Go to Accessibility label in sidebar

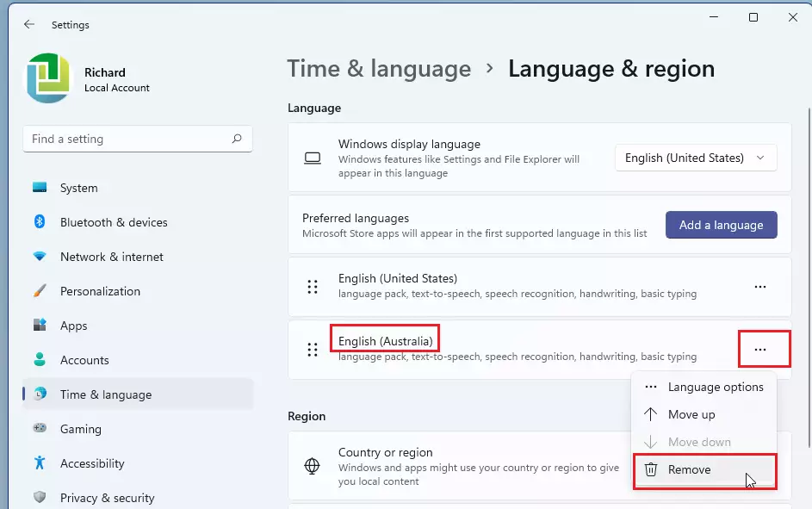click(92, 463)
